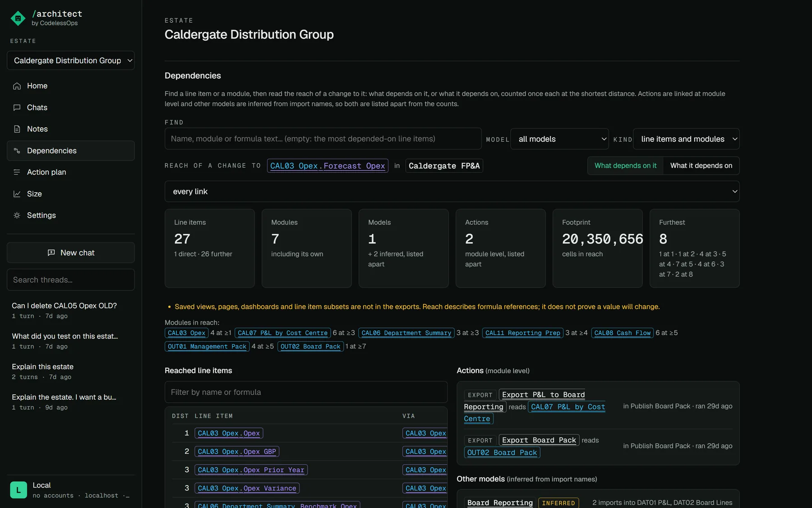Viewport: 812px width, 508px height.
Task: Open the Board Reporting inferred model
Action: click(x=500, y=503)
